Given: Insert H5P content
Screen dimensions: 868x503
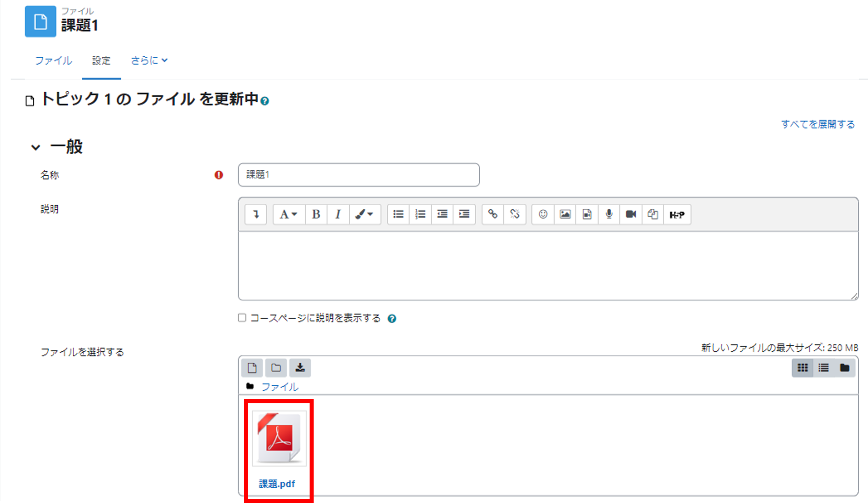Looking at the screenshot, I should click(x=677, y=214).
